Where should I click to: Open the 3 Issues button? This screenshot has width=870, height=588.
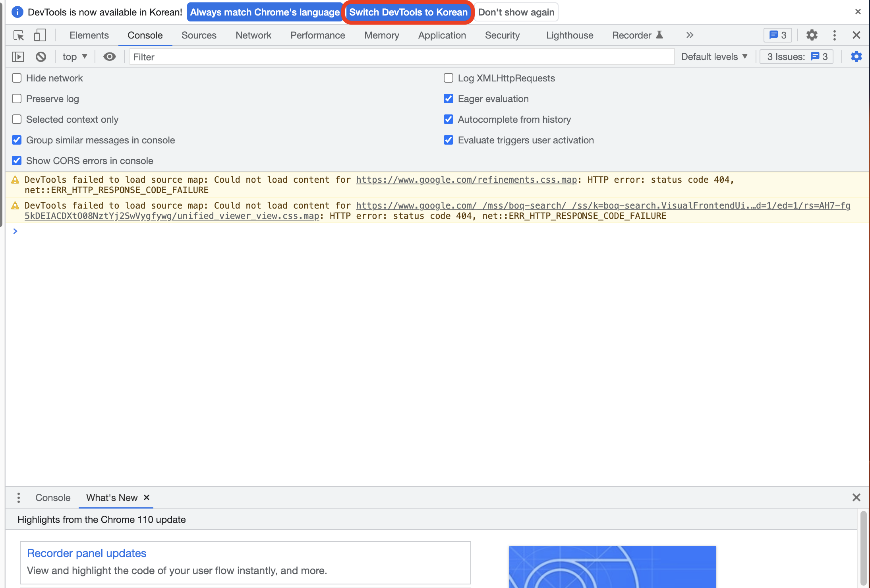[x=797, y=57]
